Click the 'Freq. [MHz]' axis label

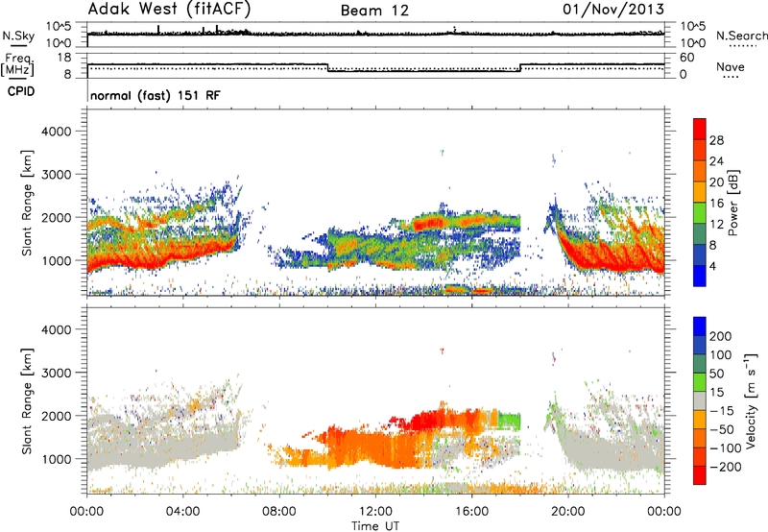click(x=18, y=65)
